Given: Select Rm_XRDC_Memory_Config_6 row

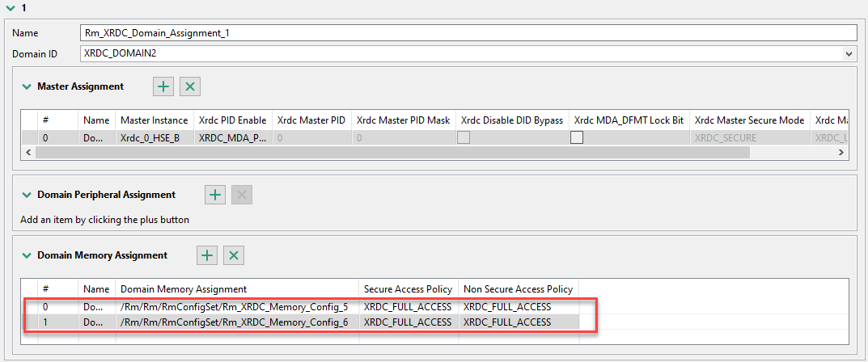Looking at the screenshot, I should pos(235,322).
